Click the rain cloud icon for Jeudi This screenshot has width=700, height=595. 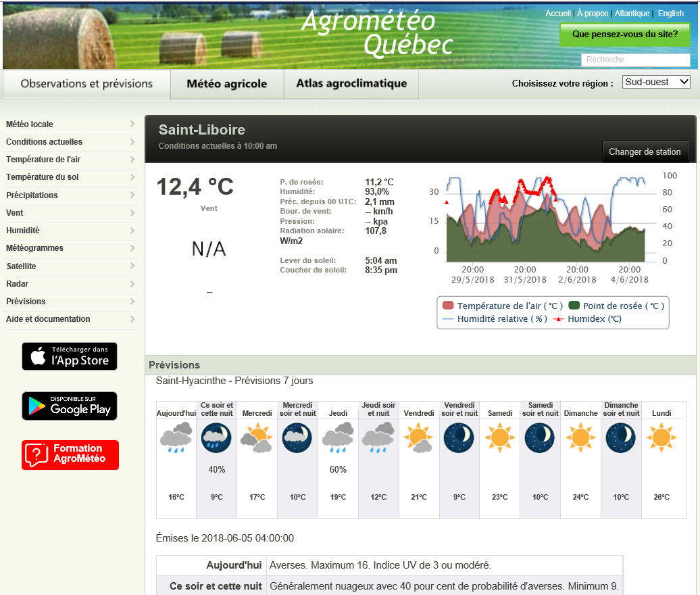338,437
